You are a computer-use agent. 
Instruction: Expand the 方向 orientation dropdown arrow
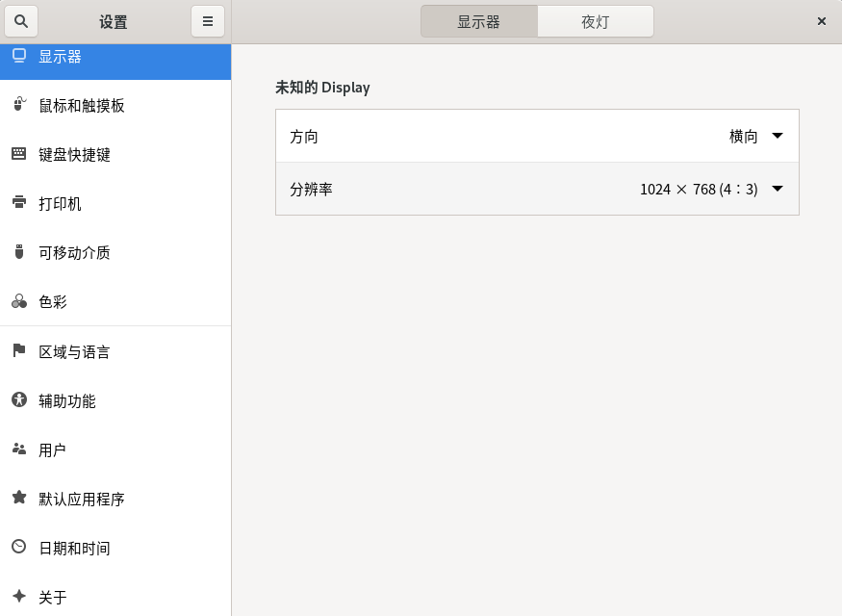(x=778, y=137)
